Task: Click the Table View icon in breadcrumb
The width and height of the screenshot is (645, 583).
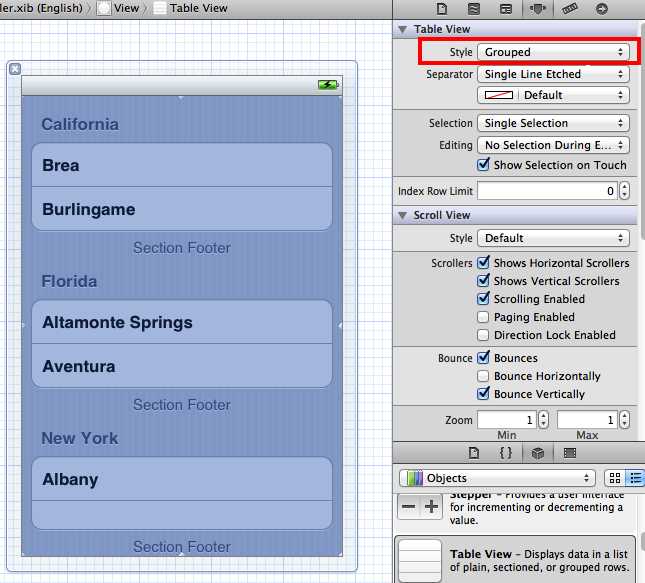Action: (160, 8)
